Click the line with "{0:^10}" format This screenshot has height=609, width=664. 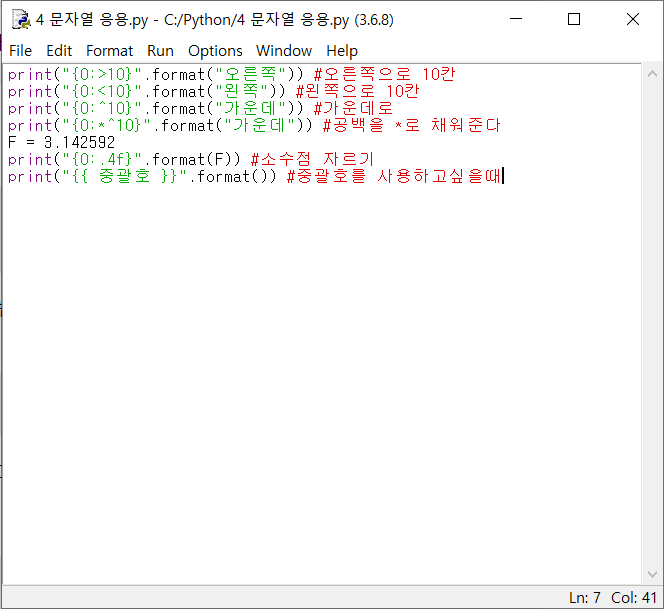[200, 108]
